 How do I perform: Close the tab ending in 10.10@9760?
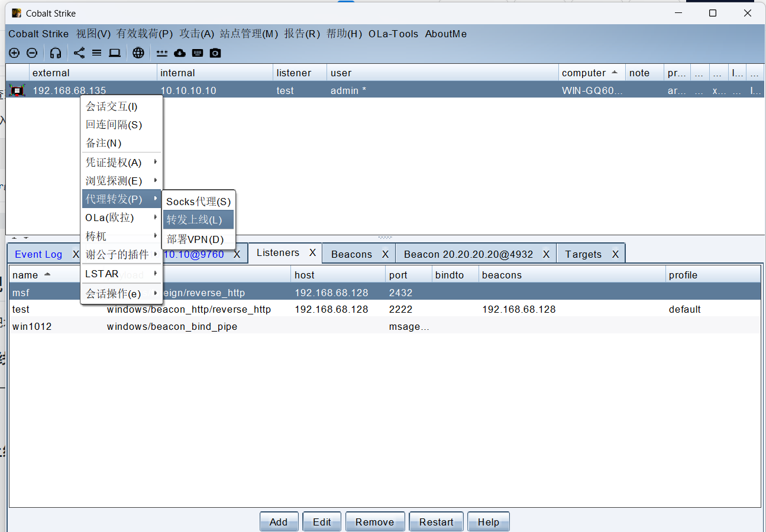pos(237,254)
